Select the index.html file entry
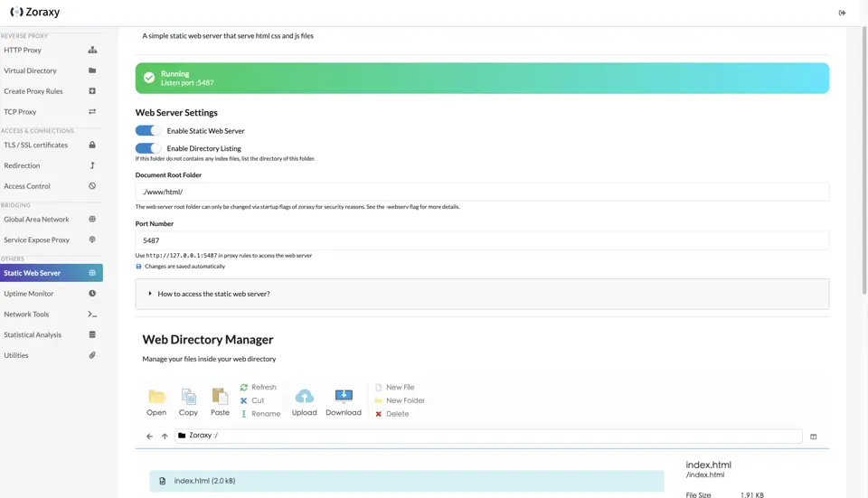 (x=406, y=481)
